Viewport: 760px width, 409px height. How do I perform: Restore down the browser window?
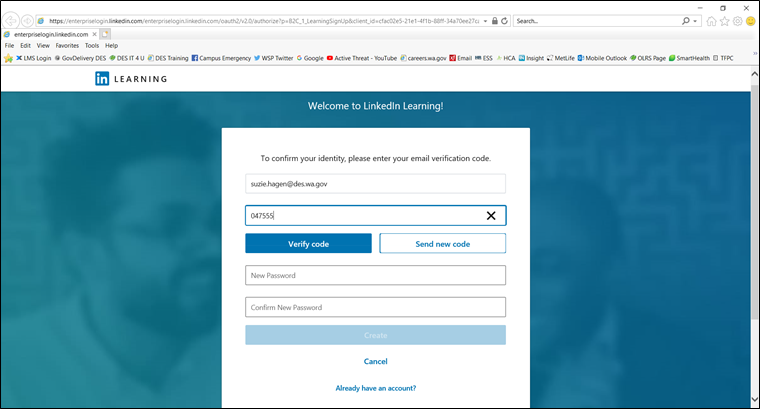pyautogui.click(x=723, y=8)
